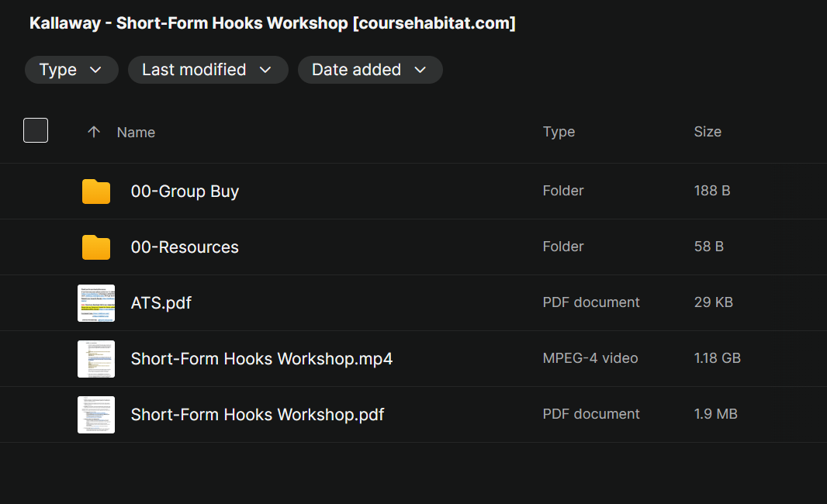827x504 pixels.
Task: Open the 00-Group Buy folder name
Action: [x=185, y=192]
